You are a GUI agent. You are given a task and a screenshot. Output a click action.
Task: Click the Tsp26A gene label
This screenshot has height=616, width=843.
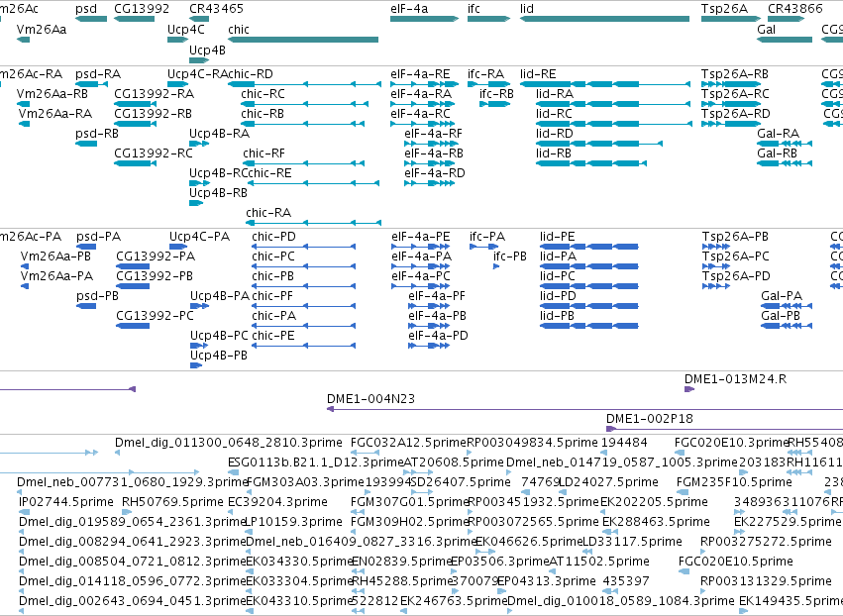coord(724,9)
